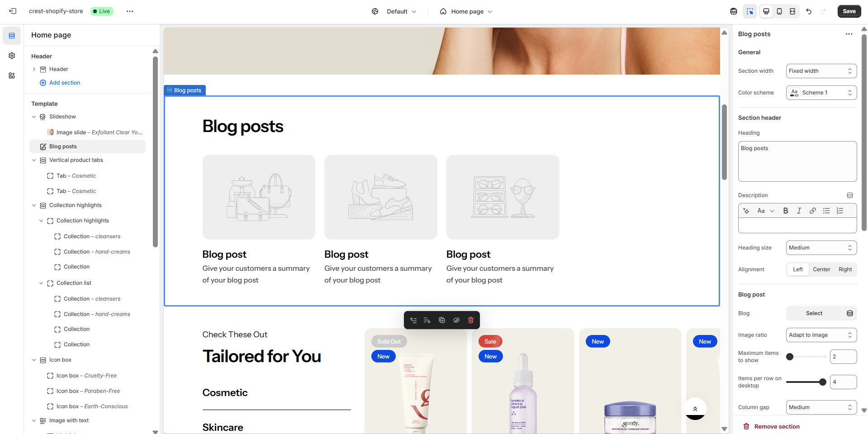Insert link in Description editor
This screenshot has height=434, width=868.
pos(813,211)
